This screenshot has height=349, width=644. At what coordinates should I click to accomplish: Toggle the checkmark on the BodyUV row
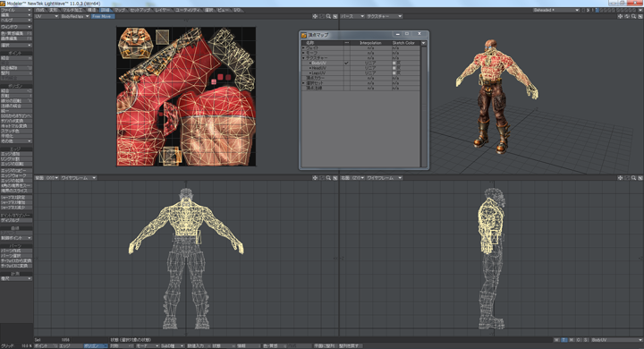pyautogui.click(x=346, y=63)
